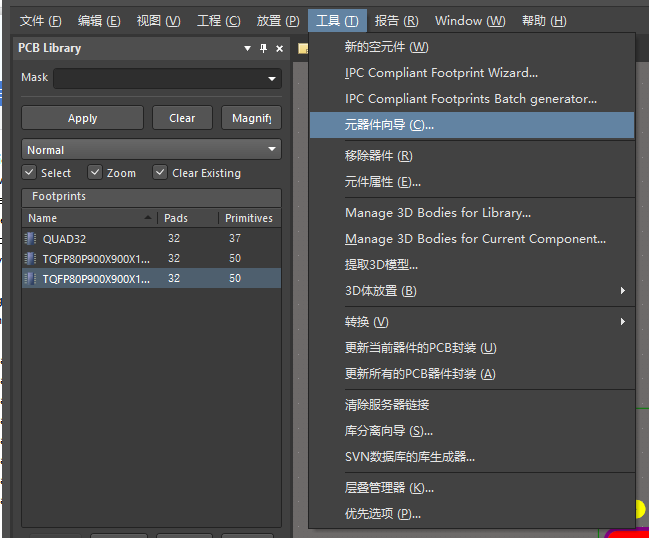
Task: Select the unhighlighted TQFP80P900X900X1 footprint row
Action: [x=151, y=258]
